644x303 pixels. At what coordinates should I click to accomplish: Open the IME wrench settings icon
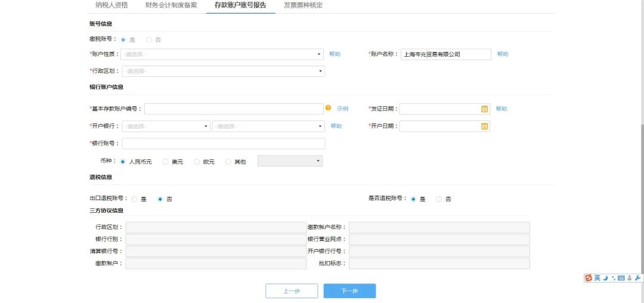coord(637,278)
